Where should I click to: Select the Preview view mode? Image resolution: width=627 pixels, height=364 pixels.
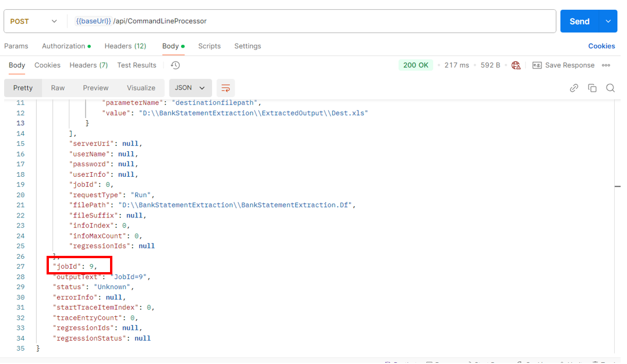pos(95,88)
